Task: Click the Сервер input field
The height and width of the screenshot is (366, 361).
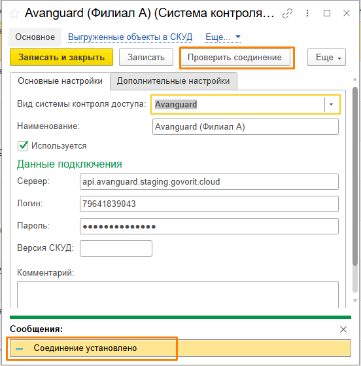Action: click(209, 182)
